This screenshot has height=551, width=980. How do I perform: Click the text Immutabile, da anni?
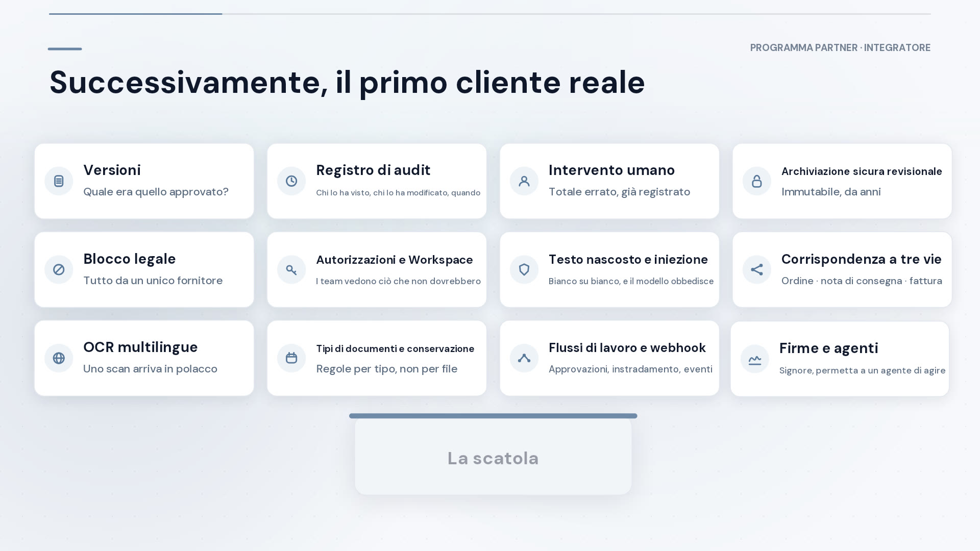[x=831, y=192]
